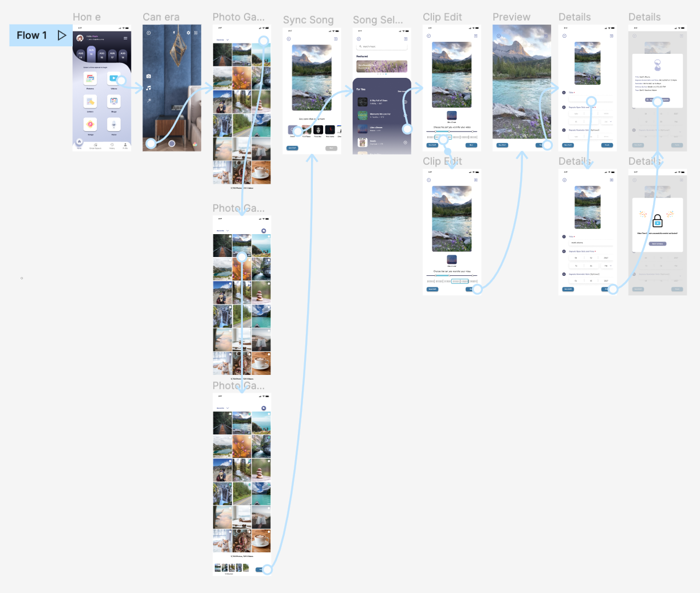Image resolution: width=700 pixels, height=593 pixels.
Task: Click the flip camera icon in Camera frame
Action: point(149,76)
